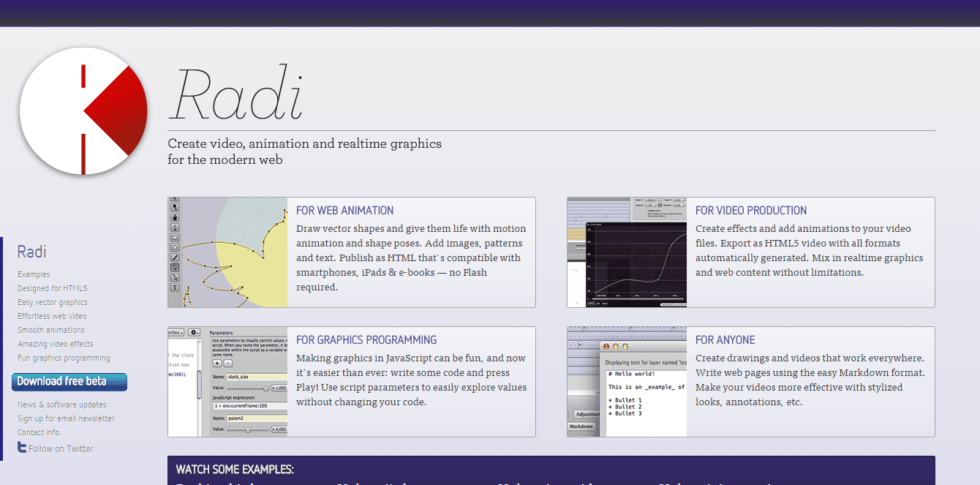Select the Rectangle tool in the web animation thumbnail
This screenshot has width=980, height=485.
coord(175,238)
